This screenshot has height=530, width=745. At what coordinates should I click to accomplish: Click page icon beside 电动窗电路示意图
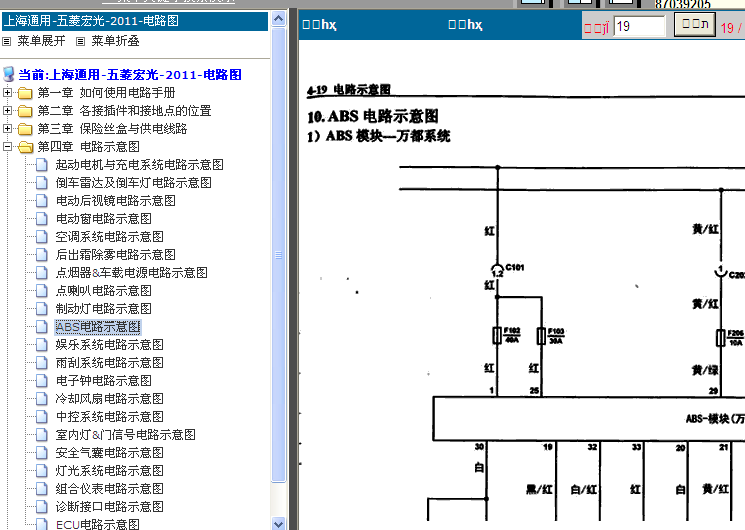click(x=42, y=219)
